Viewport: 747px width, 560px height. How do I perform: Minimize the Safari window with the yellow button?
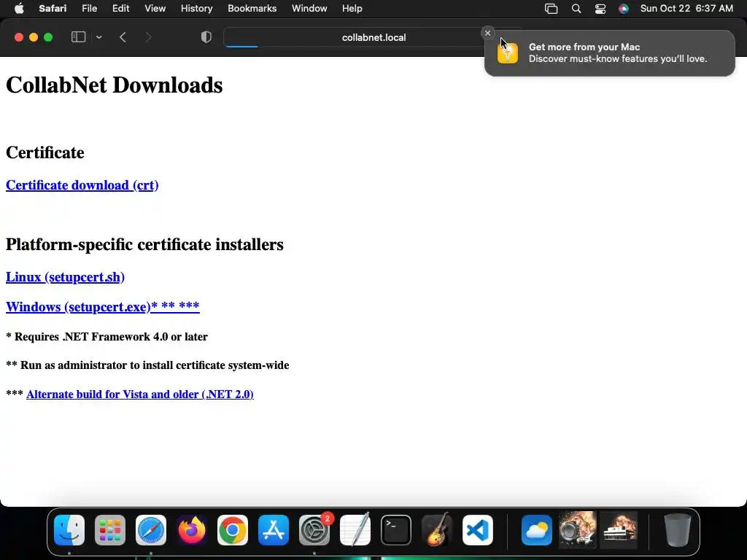coord(34,37)
